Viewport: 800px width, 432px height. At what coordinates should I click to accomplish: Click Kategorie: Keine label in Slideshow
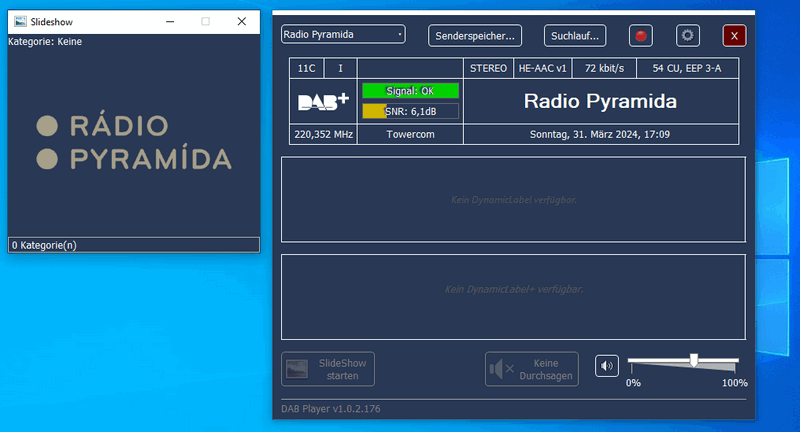[x=45, y=42]
